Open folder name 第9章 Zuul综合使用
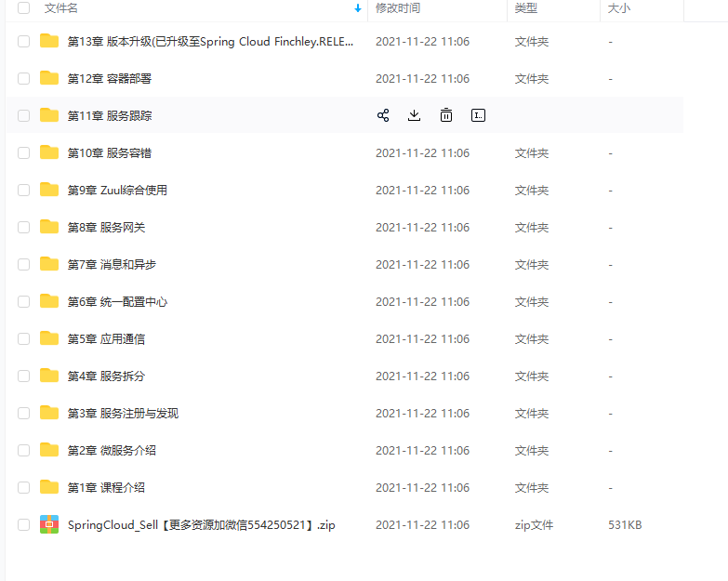 click(117, 191)
